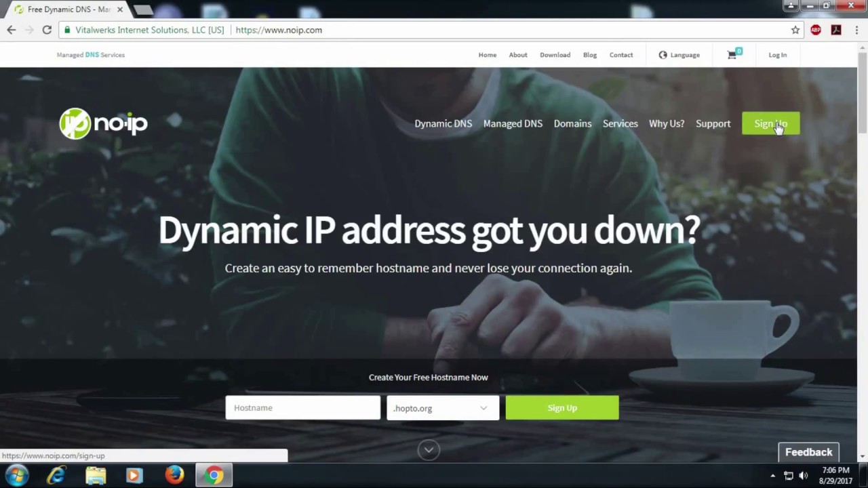Open the Managed DNS menu
This screenshot has height=488, width=868.
[513, 123]
